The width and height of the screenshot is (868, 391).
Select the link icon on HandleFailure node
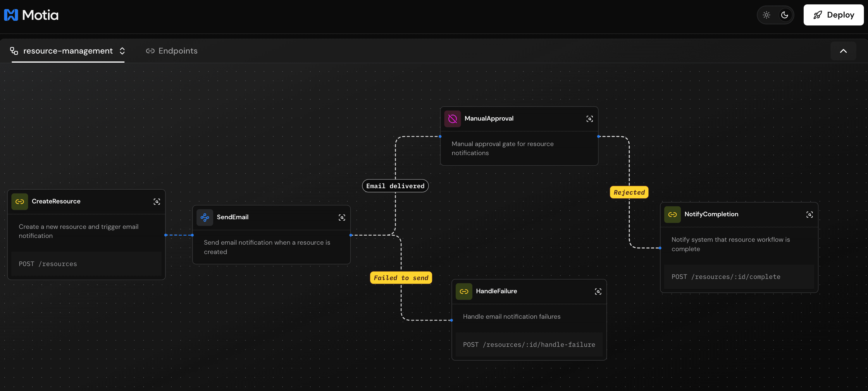click(464, 291)
